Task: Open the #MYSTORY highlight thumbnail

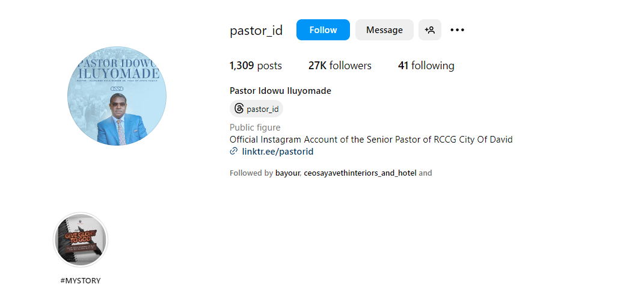Action: tap(81, 239)
